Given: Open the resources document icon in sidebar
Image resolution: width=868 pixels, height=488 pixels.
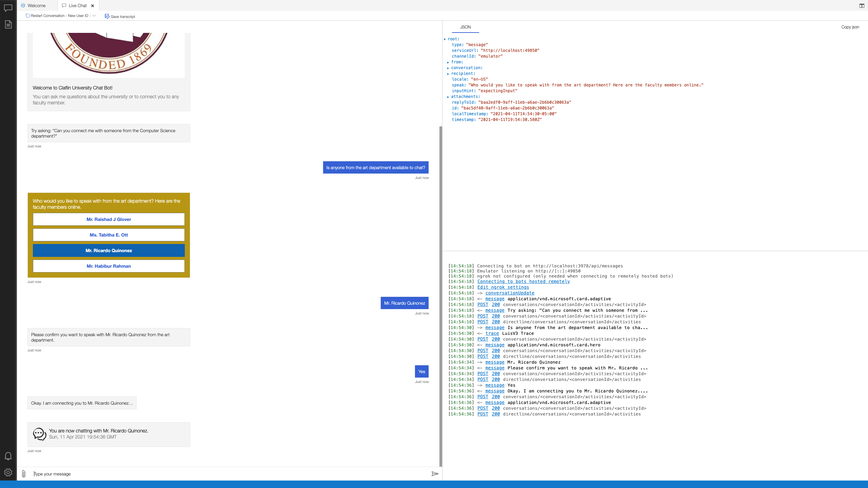Looking at the screenshot, I should [8, 24].
